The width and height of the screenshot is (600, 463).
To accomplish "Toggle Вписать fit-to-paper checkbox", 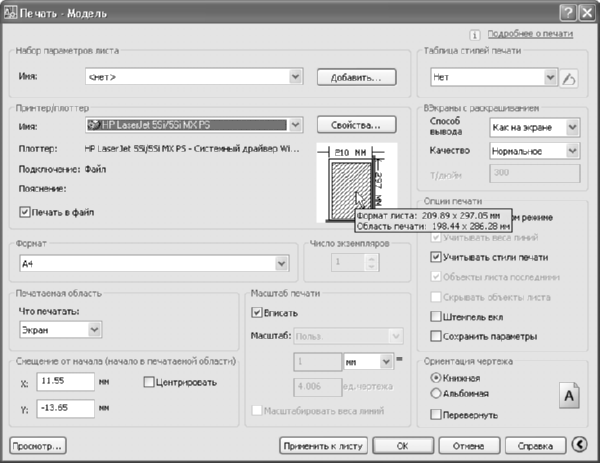I will [x=256, y=313].
